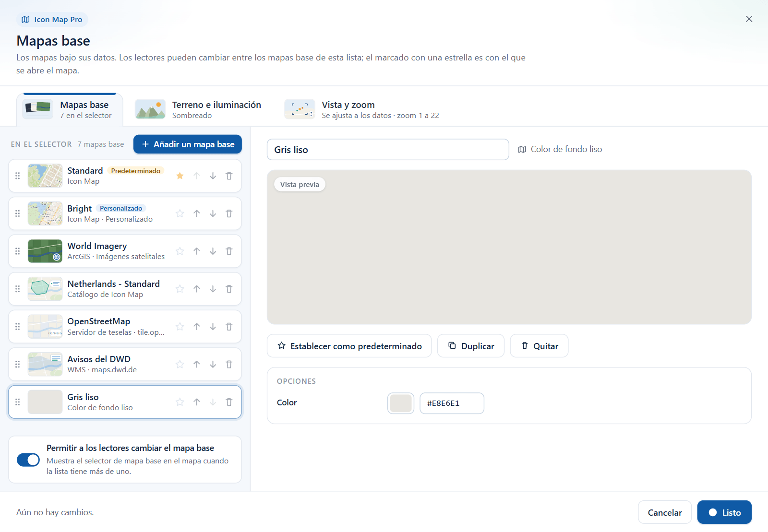Close the Mapas base dialog
Viewport: 768px width, 532px height.
click(x=749, y=19)
